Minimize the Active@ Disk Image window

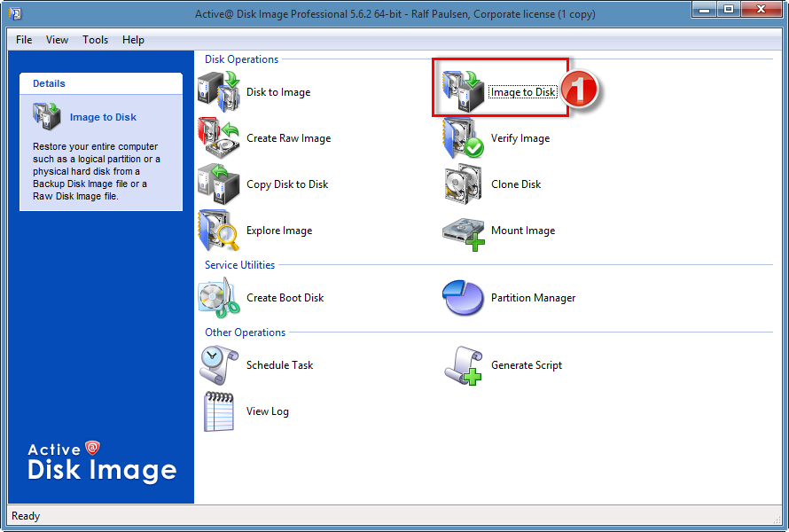(704, 10)
